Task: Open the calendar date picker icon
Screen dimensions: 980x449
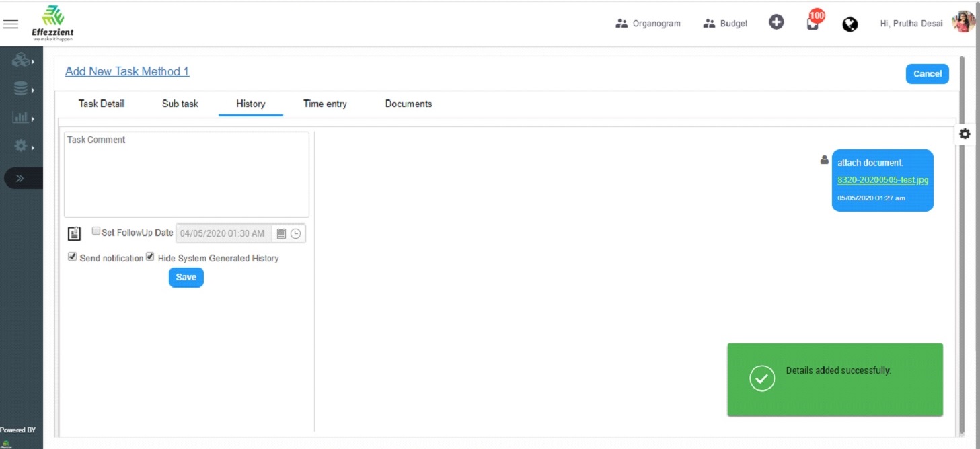Action: pos(281,233)
